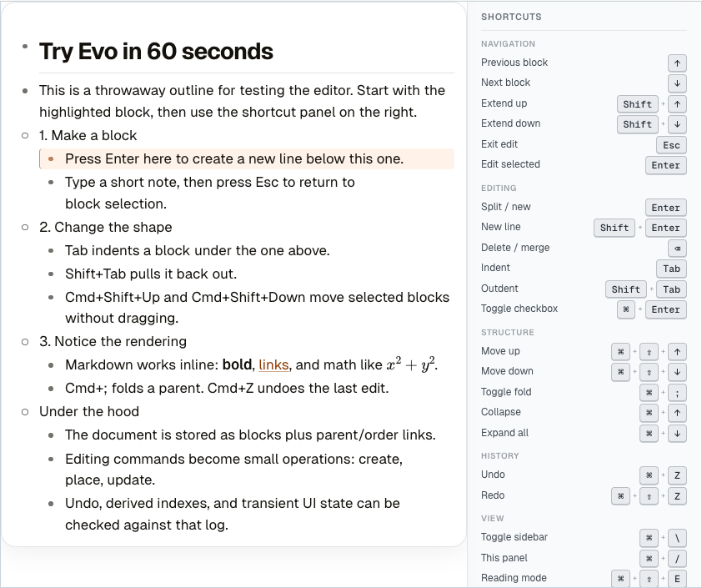This screenshot has width=702, height=588.
Task: Click the Z key badge beside Undo
Action: click(x=677, y=475)
